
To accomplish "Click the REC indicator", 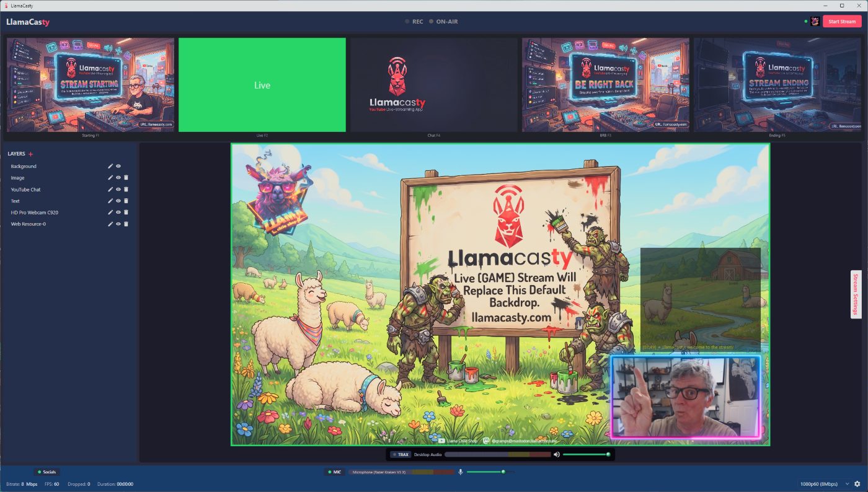I will point(414,22).
